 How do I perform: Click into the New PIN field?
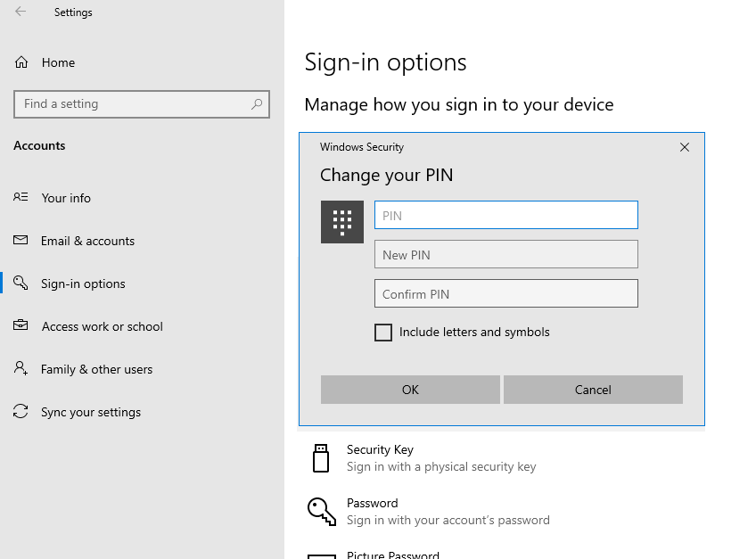click(x=505, y=254)
